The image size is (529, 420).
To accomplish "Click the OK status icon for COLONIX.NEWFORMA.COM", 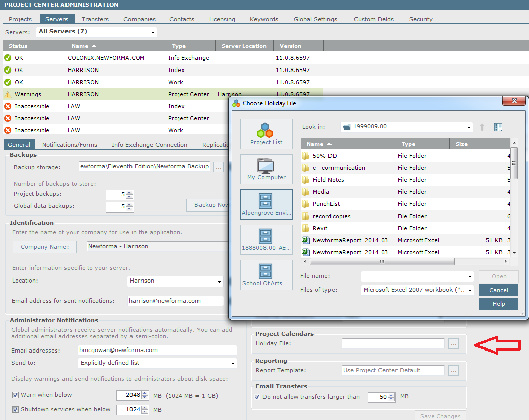I will point(8,58).
